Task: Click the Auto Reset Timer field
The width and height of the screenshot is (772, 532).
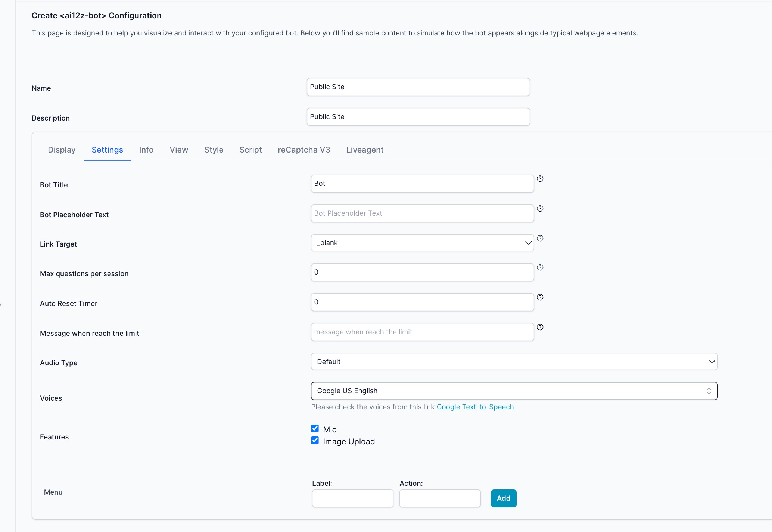Action: (x=422, y=302)
